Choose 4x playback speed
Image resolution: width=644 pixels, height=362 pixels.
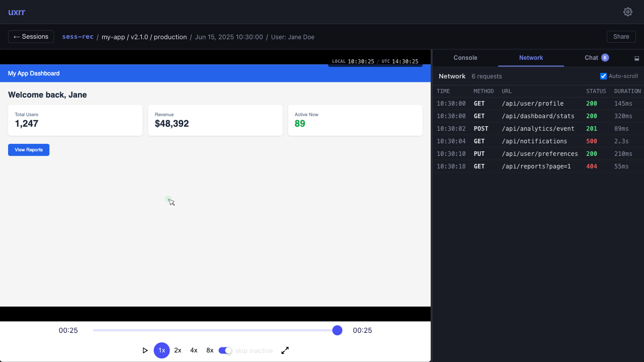coord(194,350)
